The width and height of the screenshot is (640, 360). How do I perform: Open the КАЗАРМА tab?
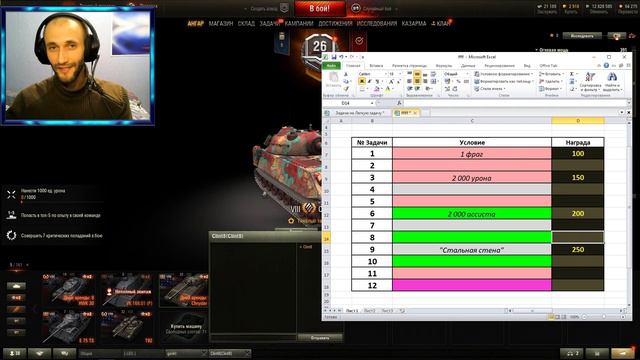click(x=414, y=23)
